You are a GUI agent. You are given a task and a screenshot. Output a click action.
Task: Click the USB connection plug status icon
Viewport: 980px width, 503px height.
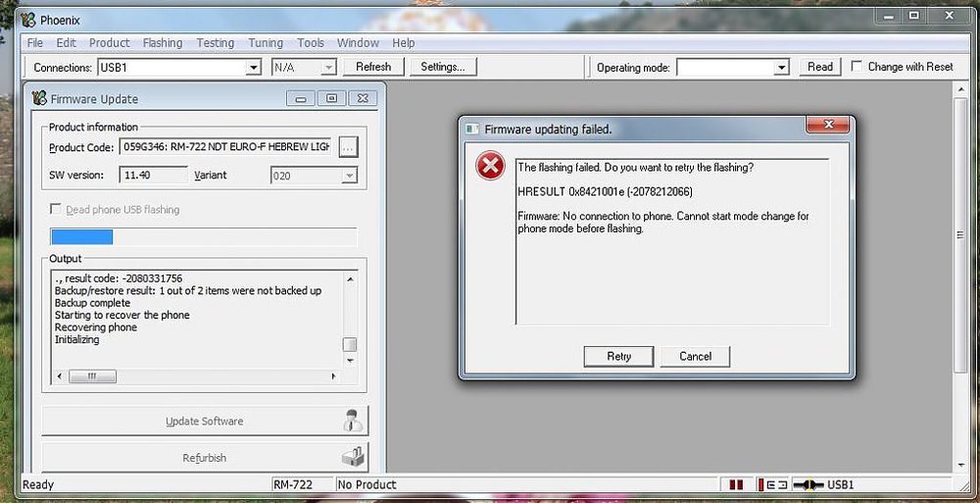click(x=808, y=484)
